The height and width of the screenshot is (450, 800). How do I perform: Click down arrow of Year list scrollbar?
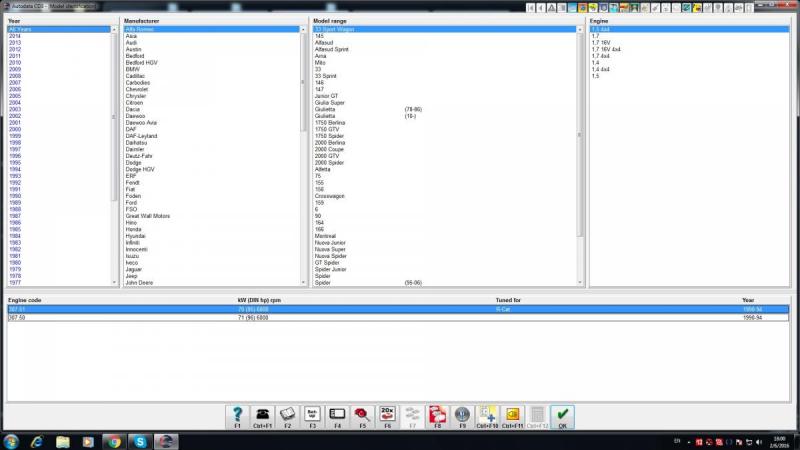tap(114, 283)
